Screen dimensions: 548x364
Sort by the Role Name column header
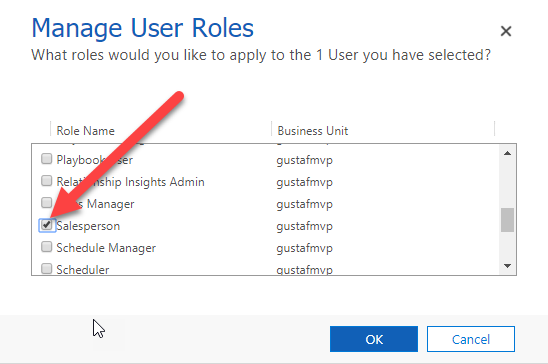(86, 131)
